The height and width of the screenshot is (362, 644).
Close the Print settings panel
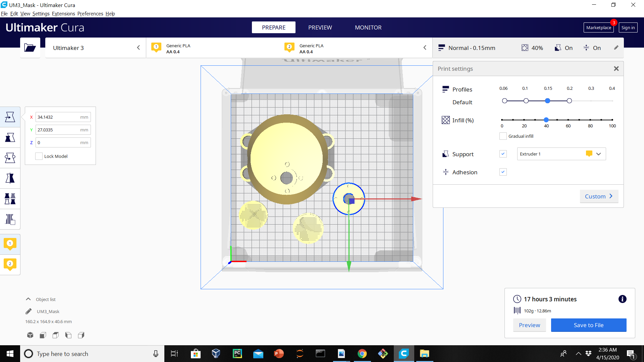[x=616, y=69]
